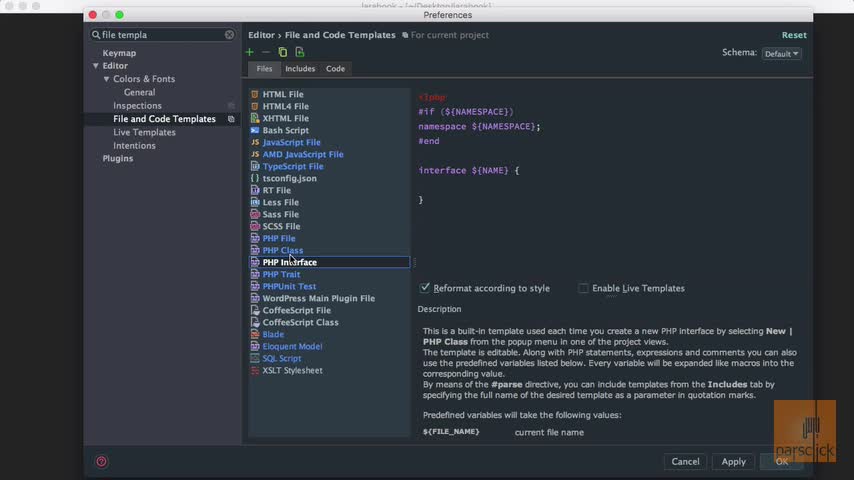Click the Cancel button
854x480 pixels.
click(x=685, y=461)
